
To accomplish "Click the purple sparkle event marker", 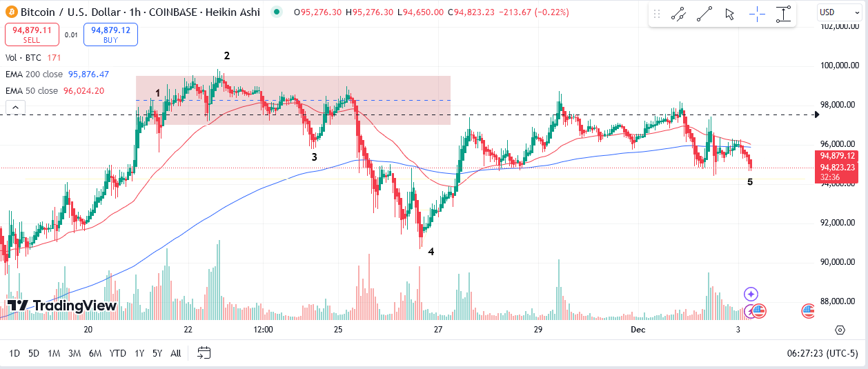I will coord(751,295).
